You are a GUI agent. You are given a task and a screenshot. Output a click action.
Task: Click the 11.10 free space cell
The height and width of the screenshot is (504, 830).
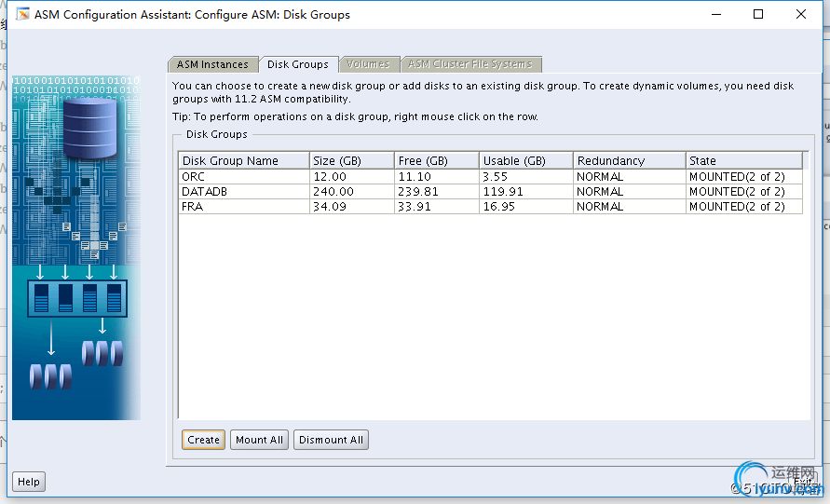pos(437,176)
